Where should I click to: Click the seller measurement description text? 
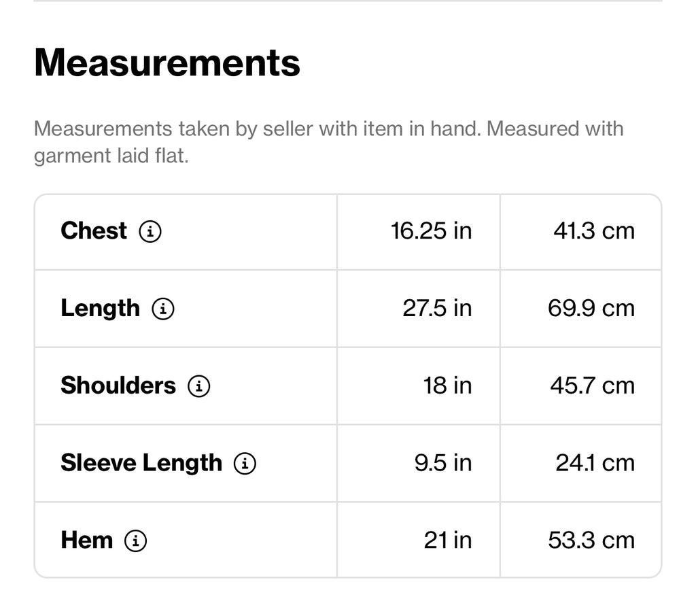click(329, 142)
